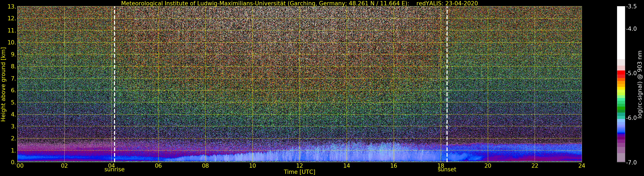Screen dimensions: 644x176
Task: Click the '12' time axis tick label
Action: click(300, 166)
